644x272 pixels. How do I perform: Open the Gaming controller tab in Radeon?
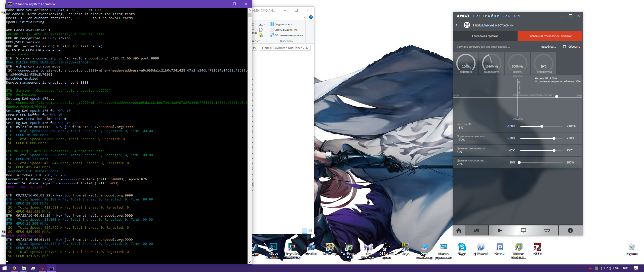point(477,230)
